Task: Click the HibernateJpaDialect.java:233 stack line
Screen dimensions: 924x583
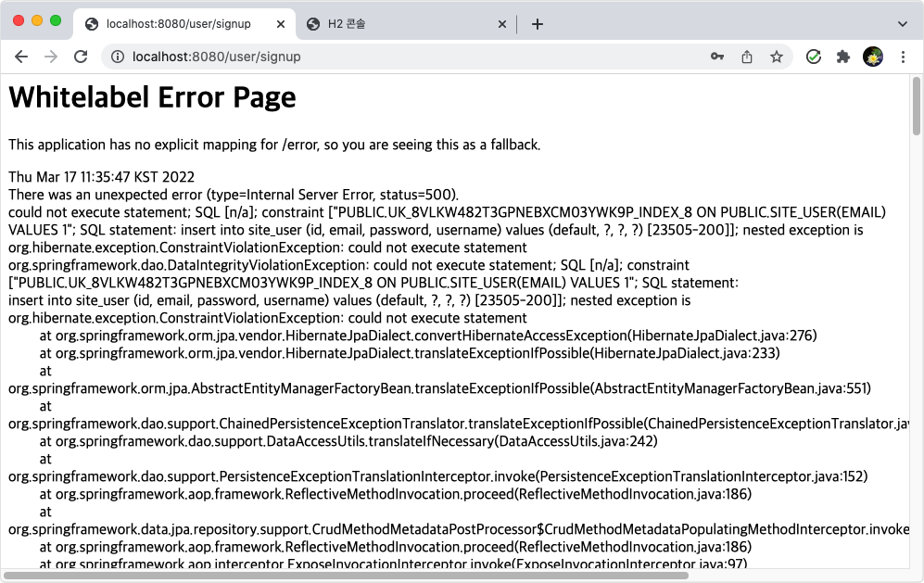Action: (410, 353)
